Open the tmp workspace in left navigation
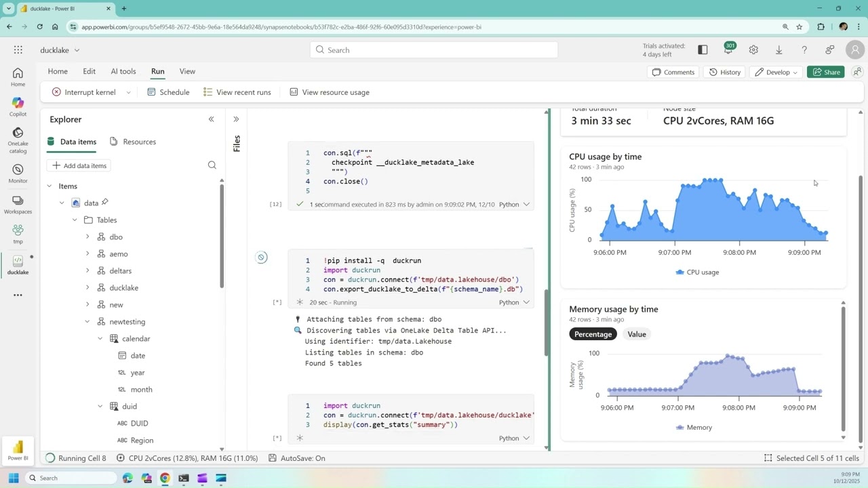This screenshot has width=868, height=488. tap(18, 235)
